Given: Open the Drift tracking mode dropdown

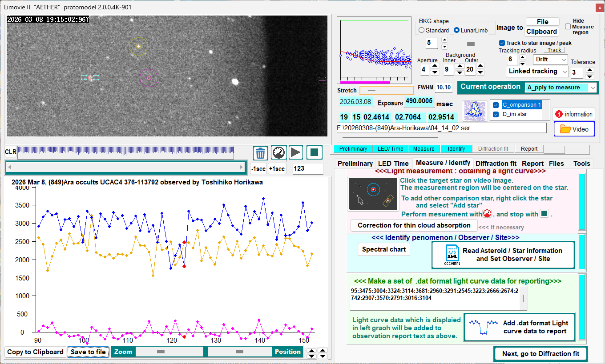Looking at the screenshot, I should [550, 60].
